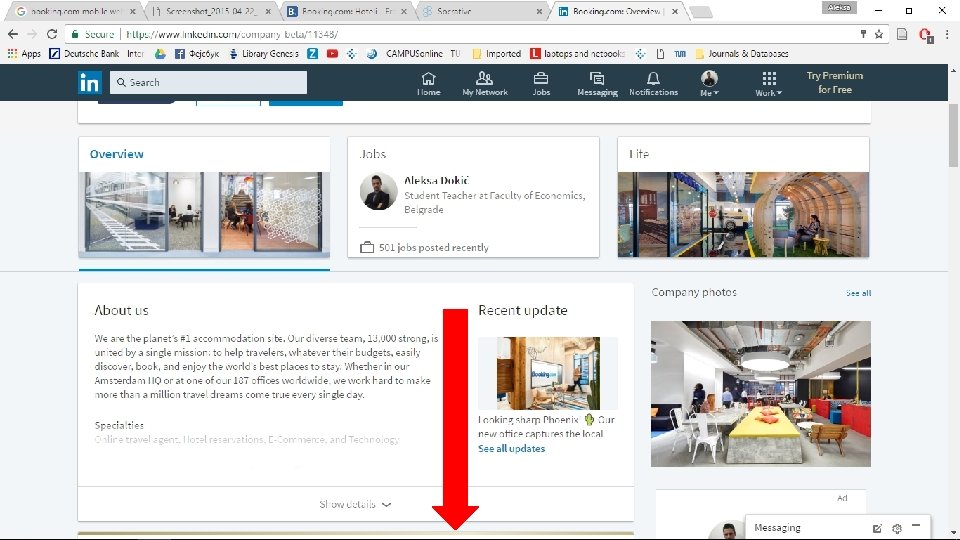The height and width of the screenshot is (540, 960).
Task: Open Aleksa Dokić profile photo in Jobs card
Action: pos(378,192)
